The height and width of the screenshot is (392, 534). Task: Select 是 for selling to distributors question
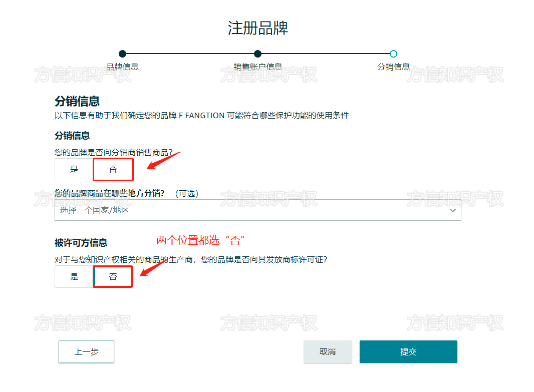(74, 169)
